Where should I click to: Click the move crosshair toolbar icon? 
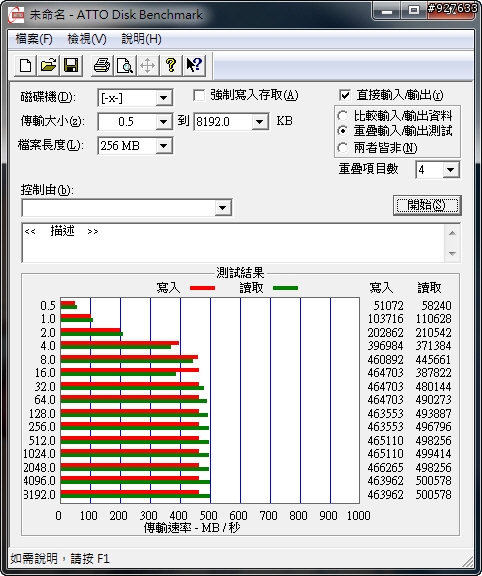point(147,66)
